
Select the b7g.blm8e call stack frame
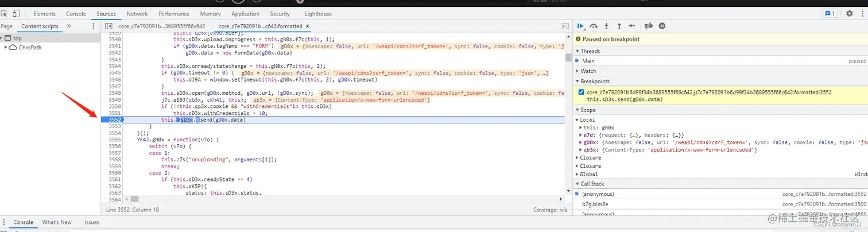(720, 203)
